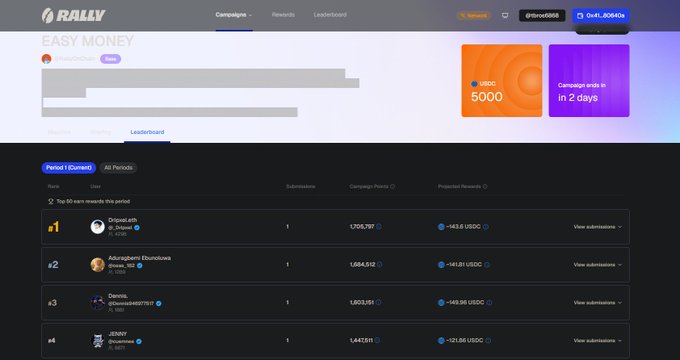The width and height of the screenshot is (680, 360).
Task: Click info icon next to 1,684,512 points
Action: tap(379, 264)
